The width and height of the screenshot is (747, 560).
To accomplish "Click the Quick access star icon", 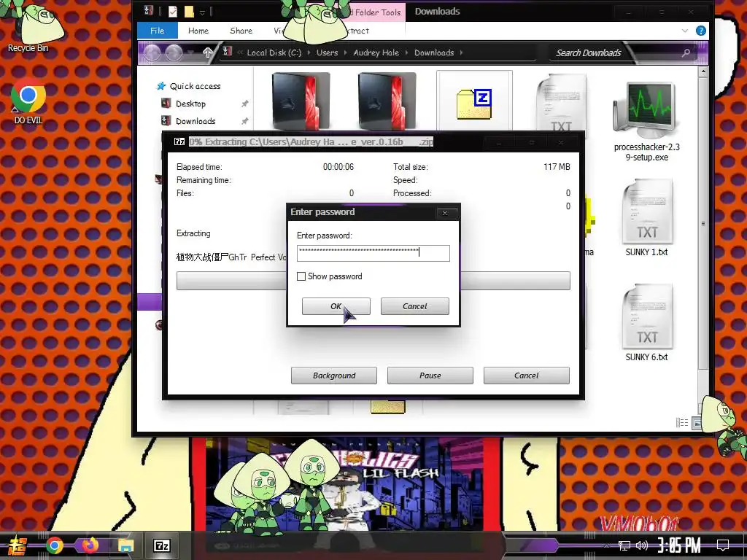I will click(161, 86).
